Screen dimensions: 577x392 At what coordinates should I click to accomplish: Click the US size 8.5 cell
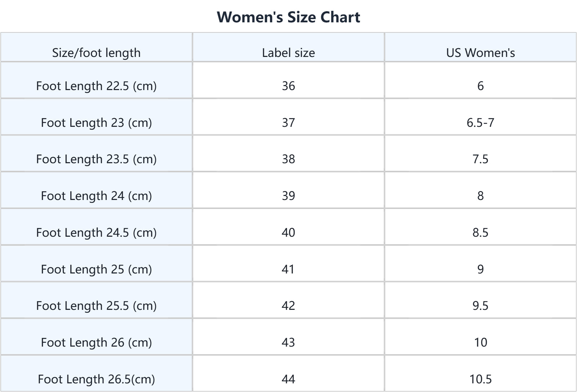point(480,232)
